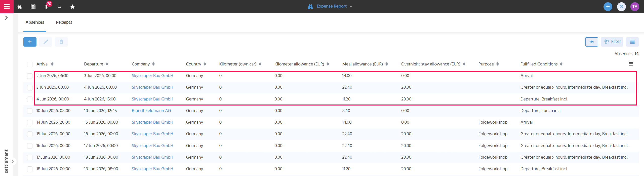Viewport: 644px width, 176px height.
Task: Open the hamburger main menu
Action: 7,7
